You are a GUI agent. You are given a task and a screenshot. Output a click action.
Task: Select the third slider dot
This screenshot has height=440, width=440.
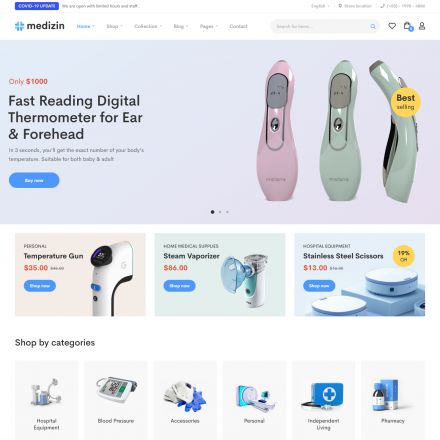(227, 212)
